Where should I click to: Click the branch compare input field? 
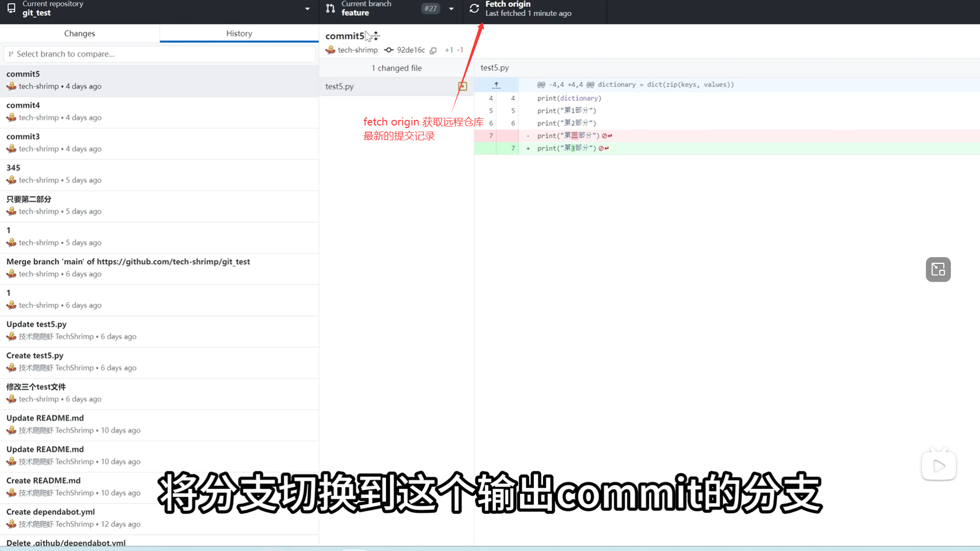pyautogui.click(x=159, y=54)
